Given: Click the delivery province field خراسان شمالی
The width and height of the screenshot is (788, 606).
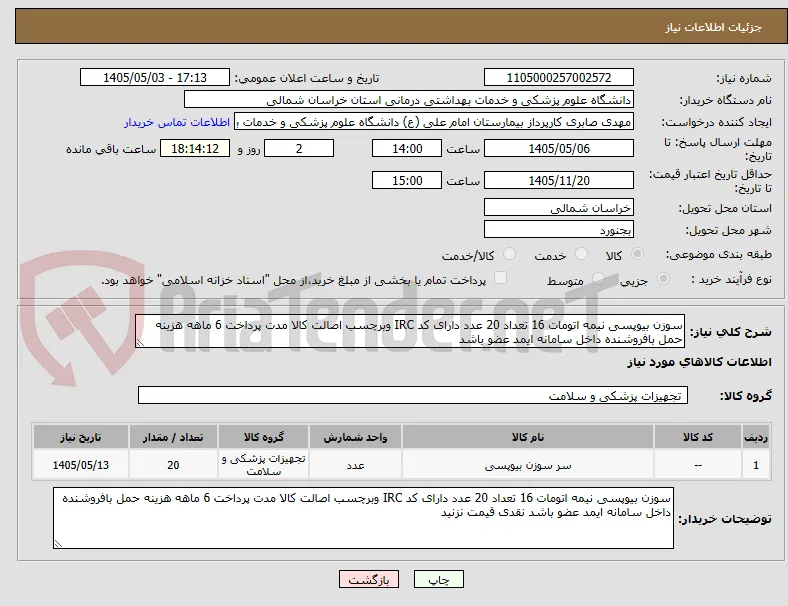Looking at the screenshot, I should pyautogui.click(x=559, y=208).
